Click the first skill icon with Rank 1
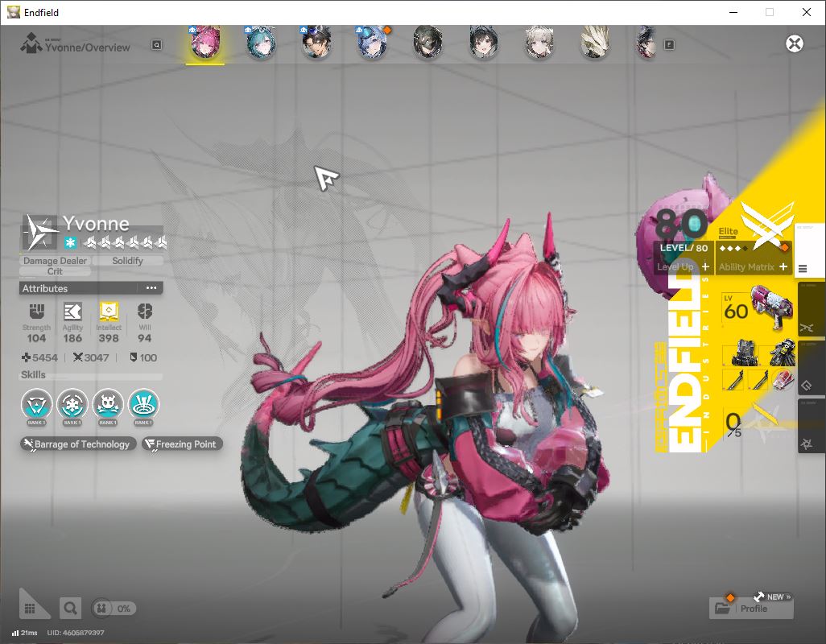This screenshot has width=826, height=644. click(x=37, y=405)
